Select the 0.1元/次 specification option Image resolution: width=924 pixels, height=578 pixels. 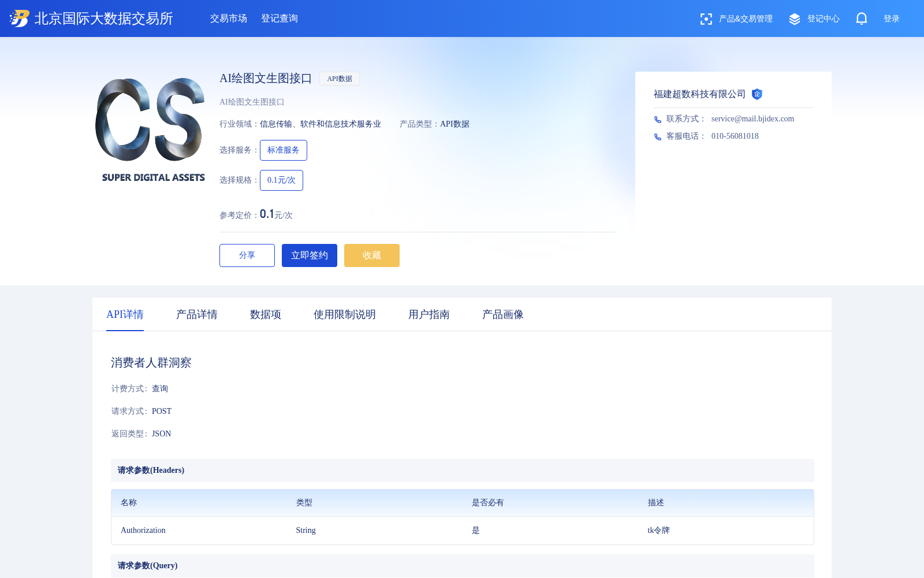pos(281,180)
